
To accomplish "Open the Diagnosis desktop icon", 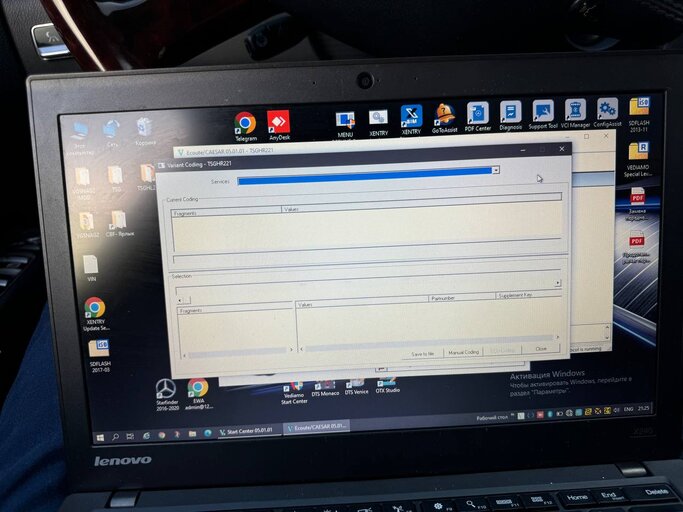I will point(511,115).
